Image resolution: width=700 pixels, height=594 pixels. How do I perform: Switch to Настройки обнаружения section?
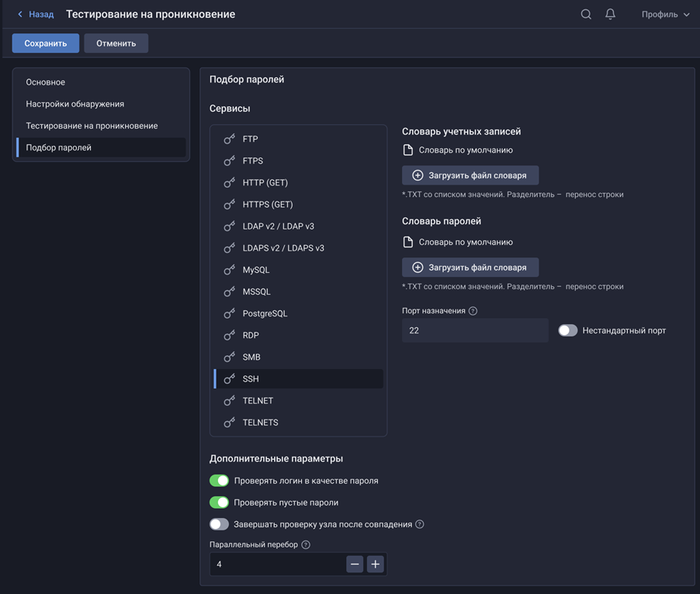tap(75, 104)
